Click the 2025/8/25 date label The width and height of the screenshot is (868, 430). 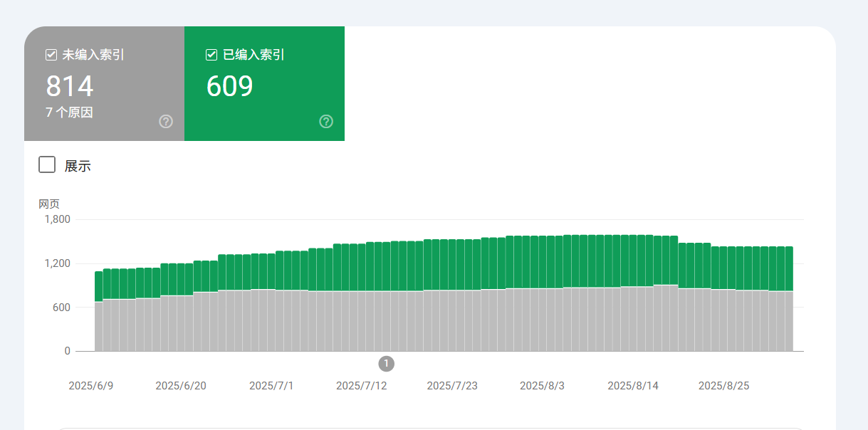click(x=723, y=386)
